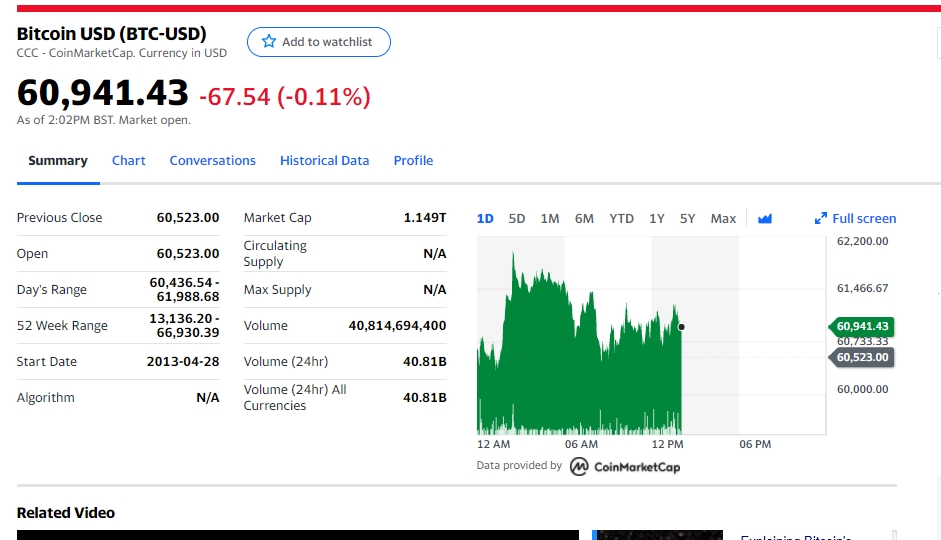This screenshot has width=941, height=540.
Task: Click the Related Video heading
Action: pos(65,512)
